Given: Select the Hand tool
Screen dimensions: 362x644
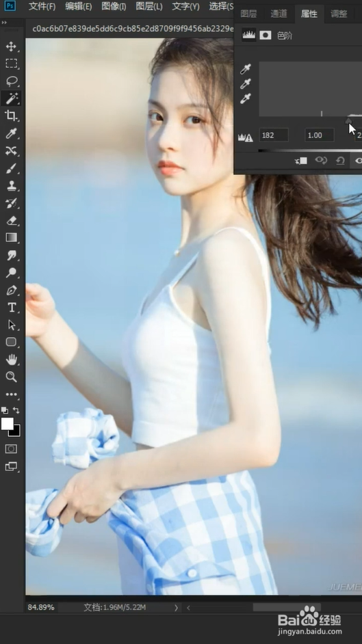Looking at the screenshot, I should click(11, 360).
